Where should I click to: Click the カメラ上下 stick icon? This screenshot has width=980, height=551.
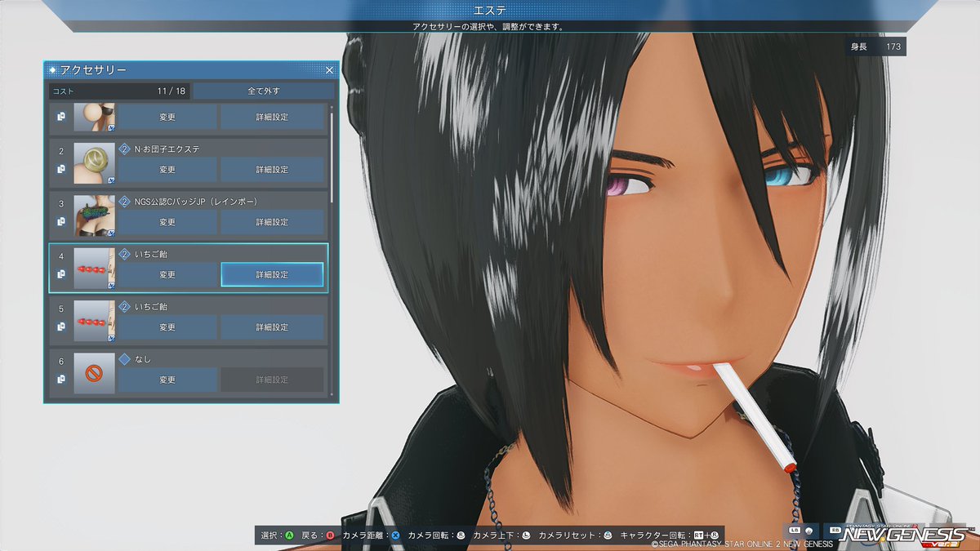[526, 535]
